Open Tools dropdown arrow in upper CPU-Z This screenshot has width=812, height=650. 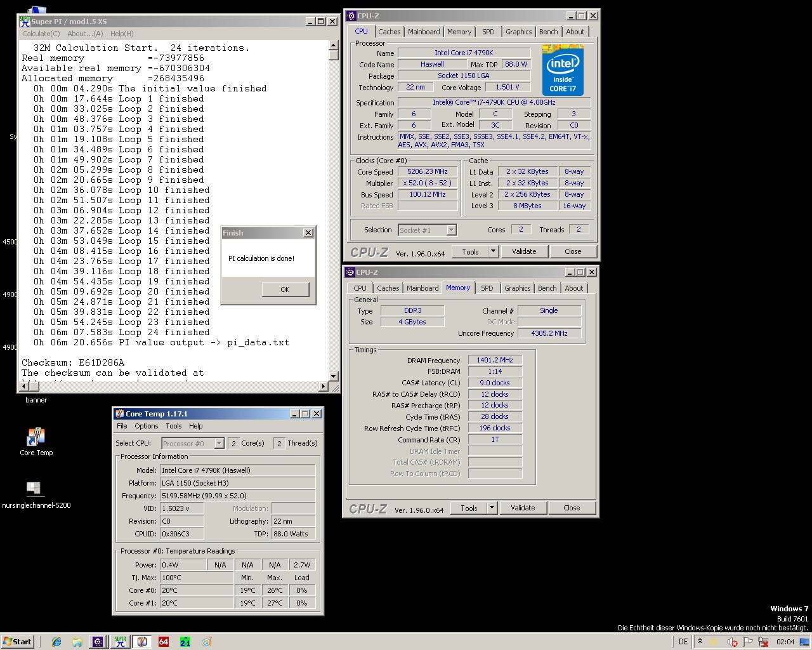pyautogui.click(x=493, y=251)
